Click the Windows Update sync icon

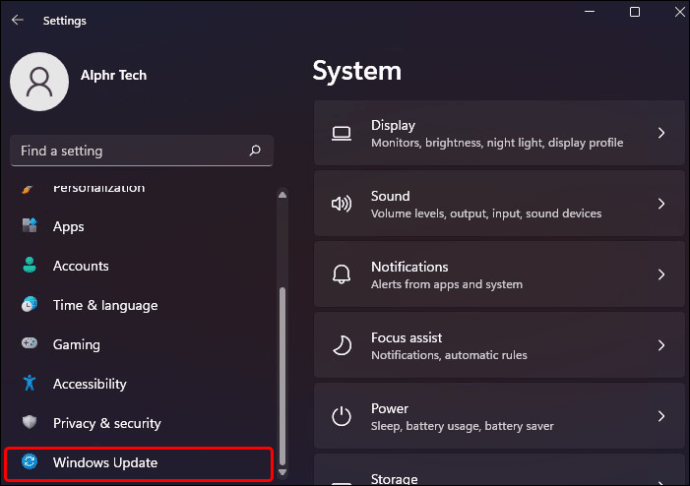[x=30, y=462]
